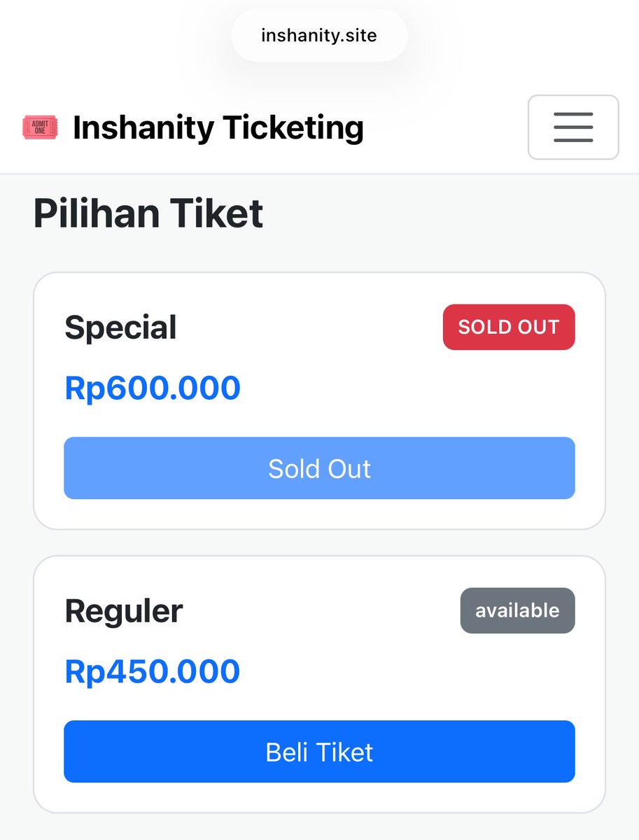Tap the inshanity.site address pill

pyautogui.click(x=319, y=35)
